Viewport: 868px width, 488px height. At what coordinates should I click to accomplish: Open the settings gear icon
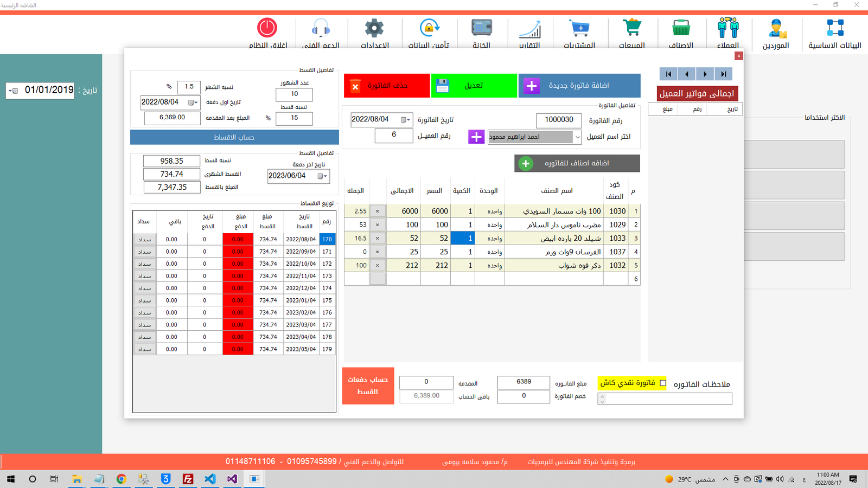374,28
